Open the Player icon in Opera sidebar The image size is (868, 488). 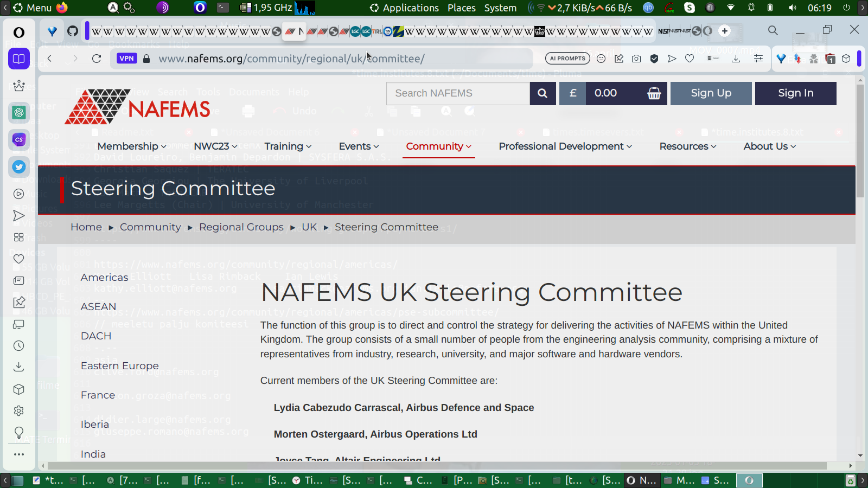pyautogui.click(x=19, y=194)
